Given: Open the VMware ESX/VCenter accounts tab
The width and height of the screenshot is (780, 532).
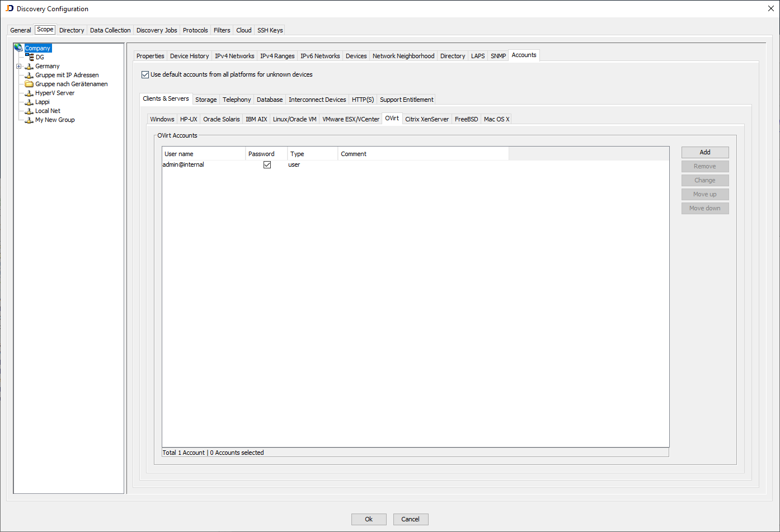Looking at the screenshot, I should 351,119.
